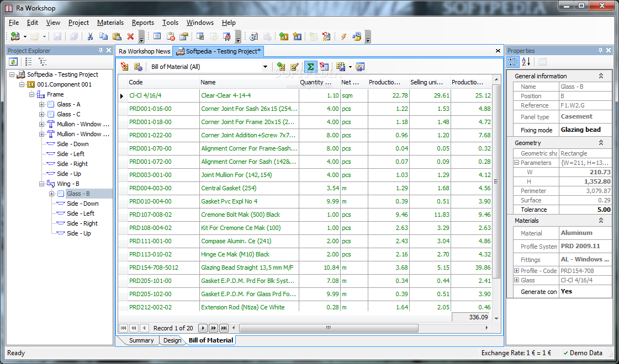Open the dropdown arrow beside New project icon

coord(25,37)
